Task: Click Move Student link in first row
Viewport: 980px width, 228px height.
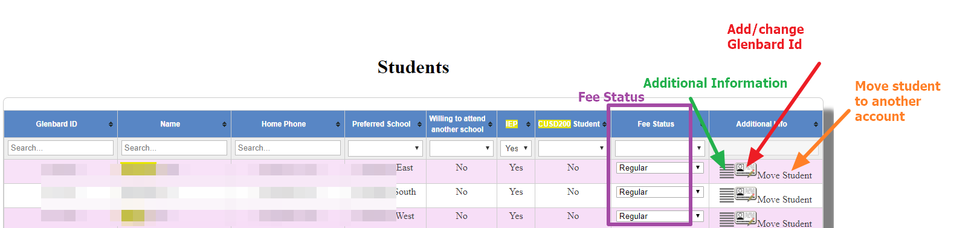Action: click(x=784, y=175)
